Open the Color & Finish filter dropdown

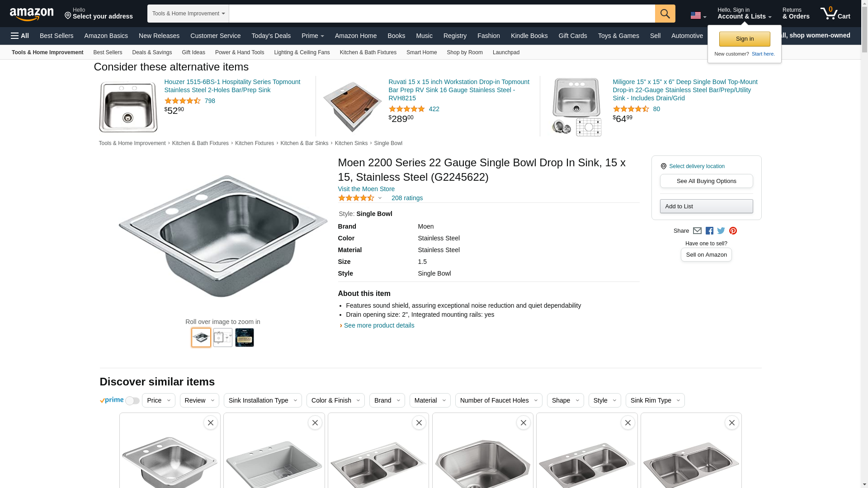(335, 400)
